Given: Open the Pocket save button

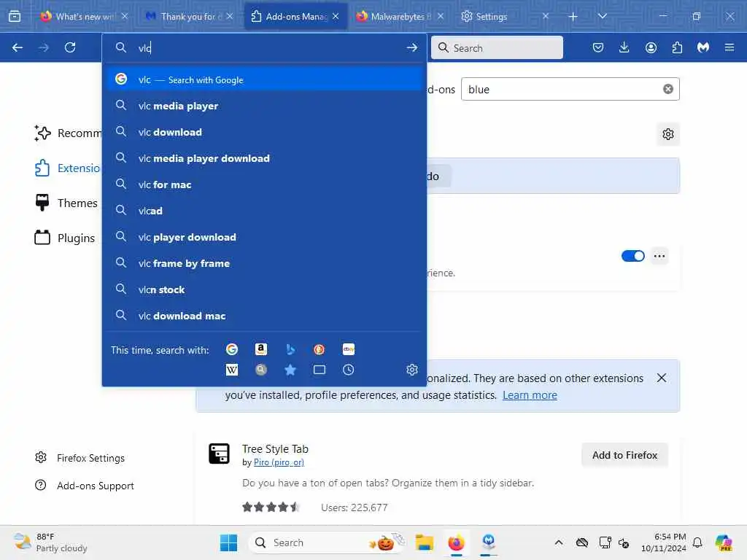Looking at the screenshot, I should point(598,47).
